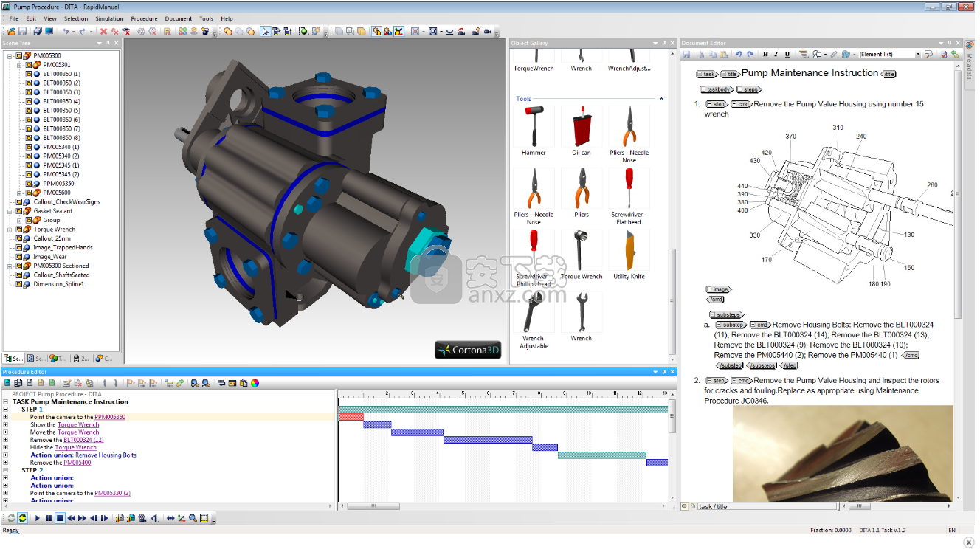Collapse STEP 2 in Procedure Editor
The height and width of the screenshot is (552, 980).
click(x=5, y=470)
